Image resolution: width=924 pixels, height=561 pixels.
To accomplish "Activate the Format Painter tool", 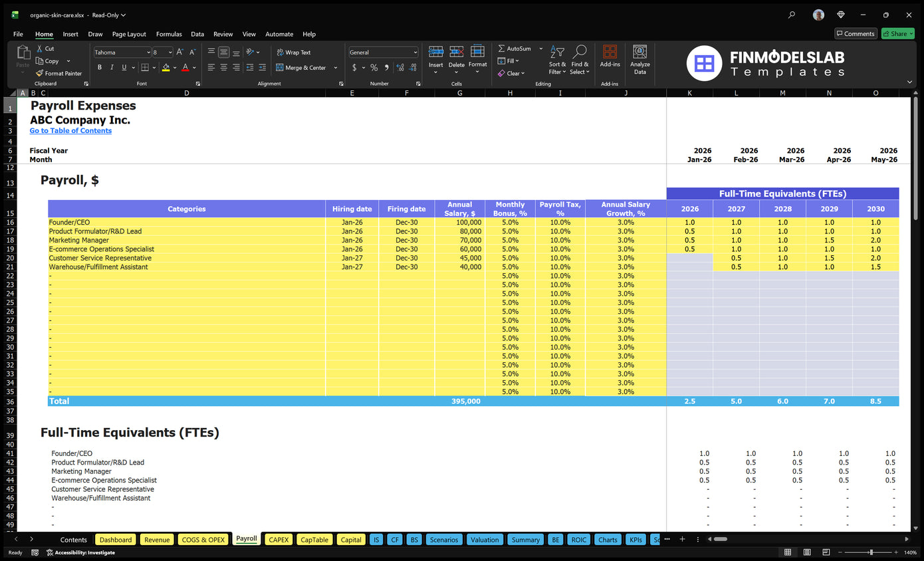I will click(x=58, y=73).
